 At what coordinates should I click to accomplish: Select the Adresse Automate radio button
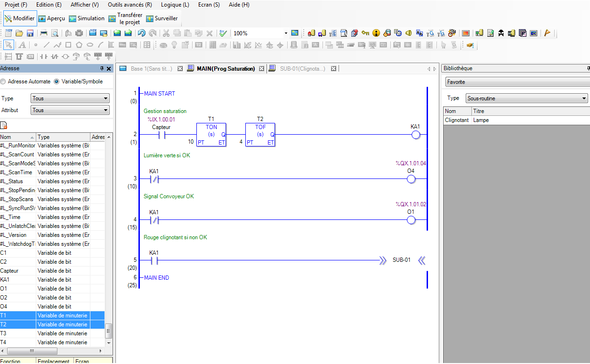click(x=3, y=81)
